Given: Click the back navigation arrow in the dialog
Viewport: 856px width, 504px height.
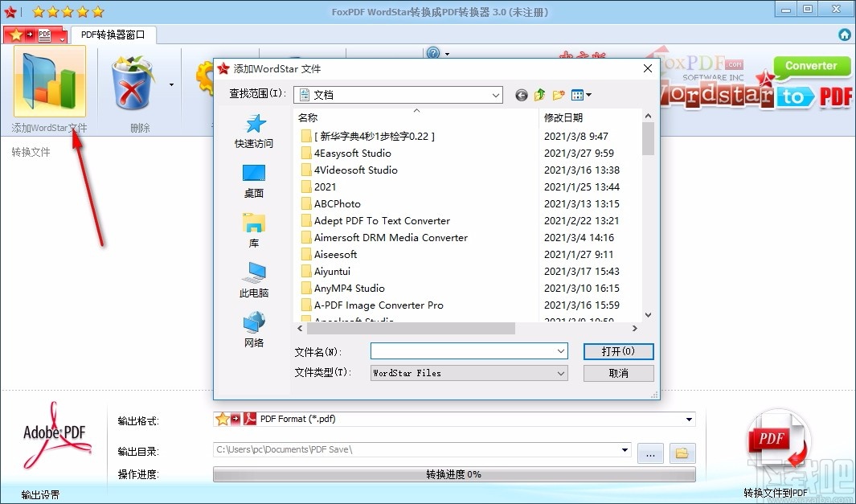Looking at the screenshot, I should tap(521, 94).
